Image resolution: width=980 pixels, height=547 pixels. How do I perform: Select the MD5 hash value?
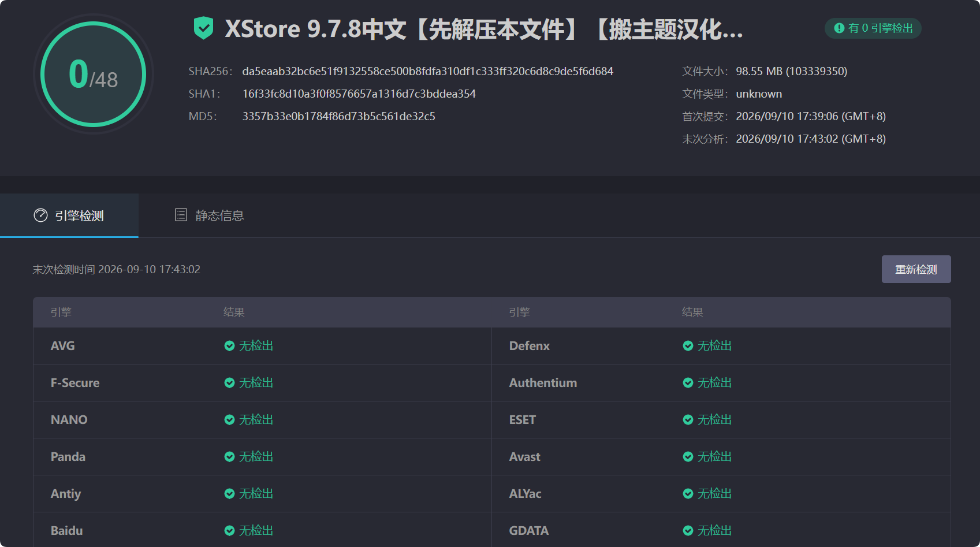tap(338, 116)
